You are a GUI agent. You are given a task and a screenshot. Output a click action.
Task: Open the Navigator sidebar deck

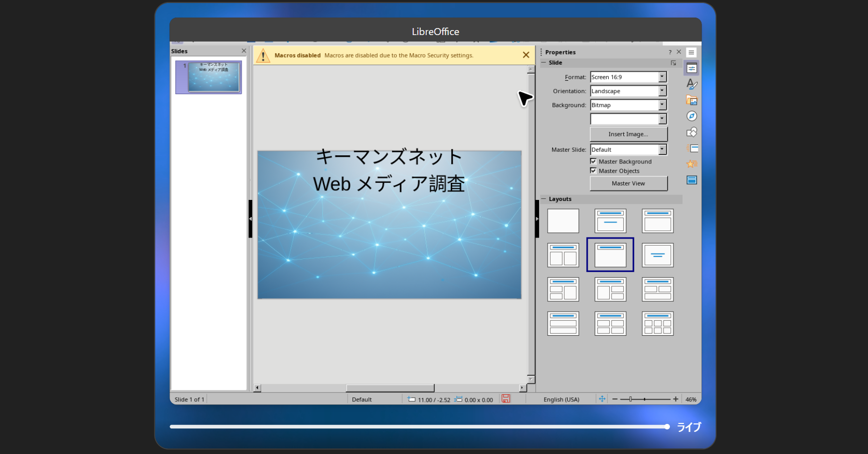coord(691,116)
